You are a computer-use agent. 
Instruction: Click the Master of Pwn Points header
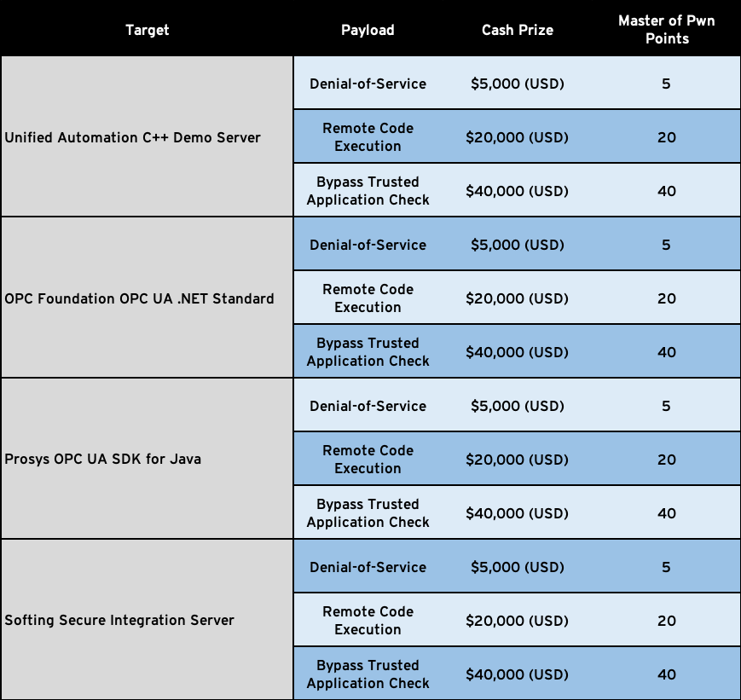coord(666,30)
